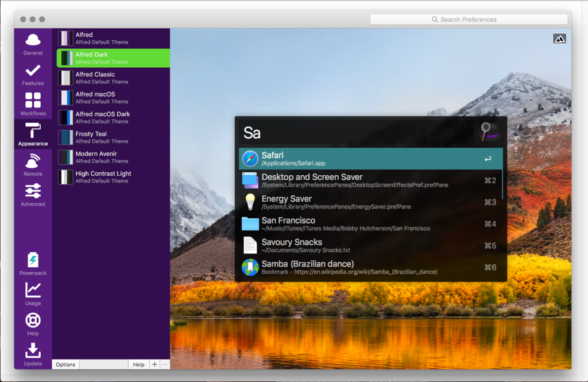View the Usage graph section
The height and width of the screenshot is (382, 588).
(33, 294)
